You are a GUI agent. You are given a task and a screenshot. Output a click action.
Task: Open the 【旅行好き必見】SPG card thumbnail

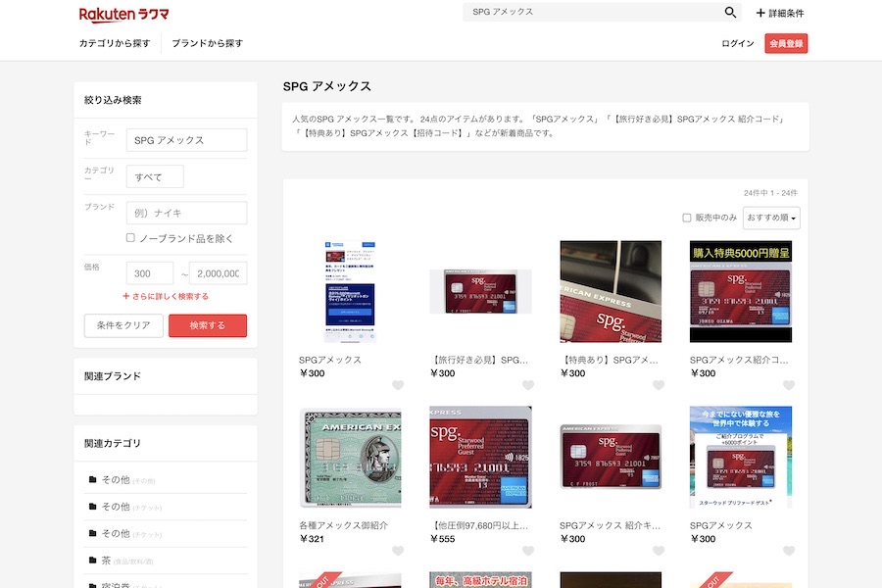(x=480, y=291)
